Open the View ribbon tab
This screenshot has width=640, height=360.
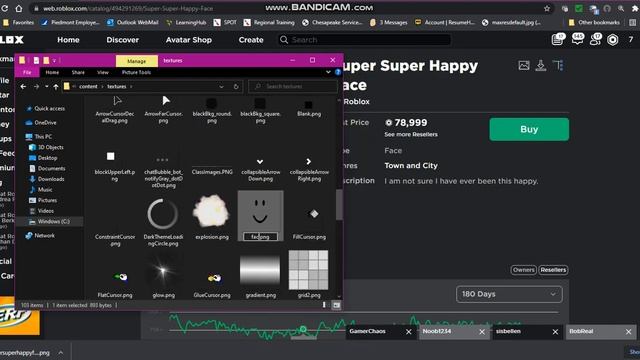pos(103,72)
